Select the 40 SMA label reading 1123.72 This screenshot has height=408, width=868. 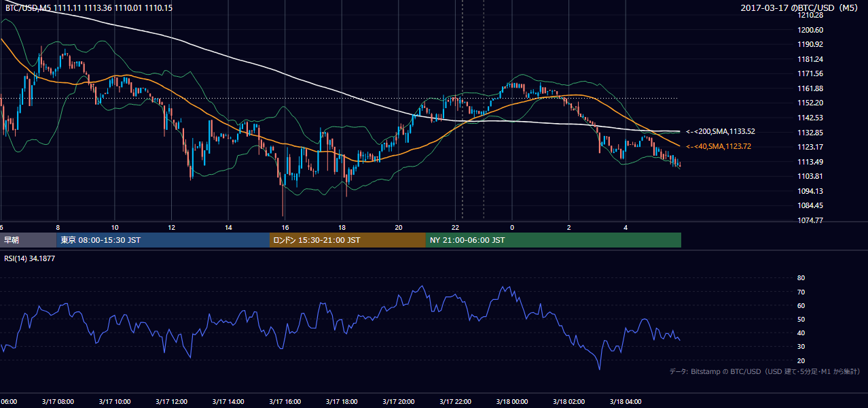[x=720, y=146]
